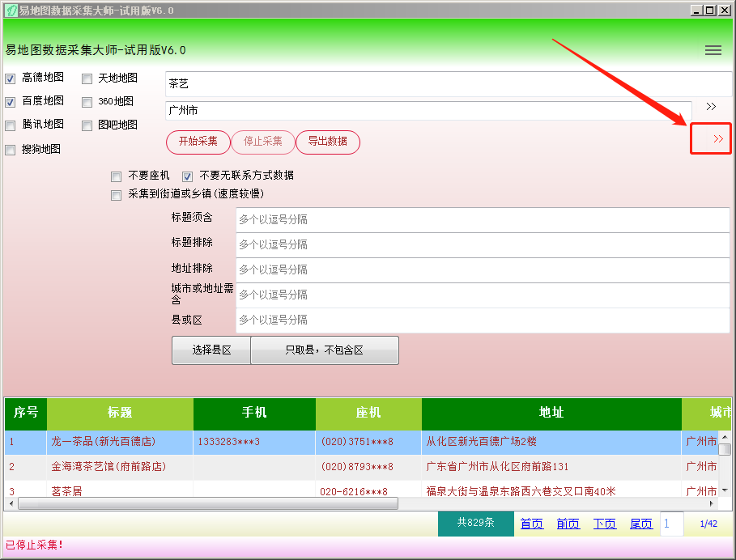Go to 下页 next page link
This screenshot has width=736, height=560.
click(x=605, y=524)
